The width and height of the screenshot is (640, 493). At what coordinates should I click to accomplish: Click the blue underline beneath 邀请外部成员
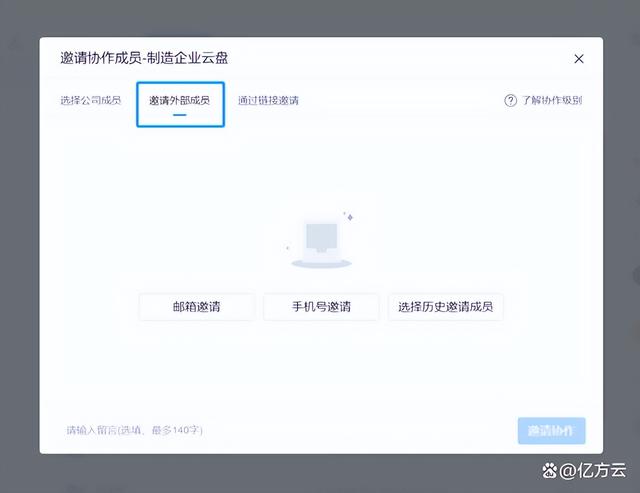pyautogui.click(x=180, y=114)
